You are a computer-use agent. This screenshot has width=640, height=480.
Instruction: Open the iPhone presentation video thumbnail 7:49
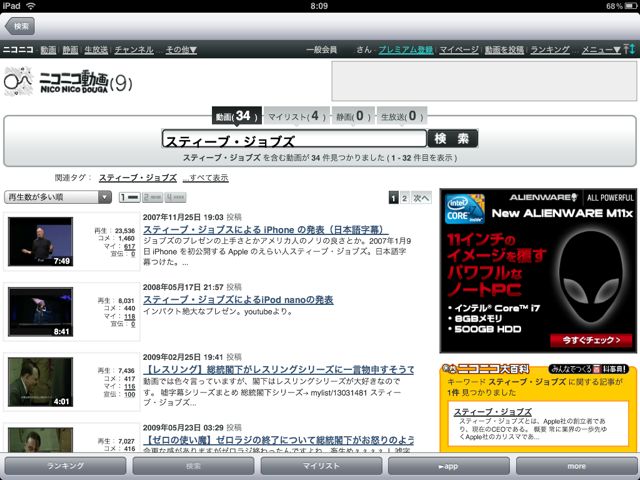tap(40, 242)
